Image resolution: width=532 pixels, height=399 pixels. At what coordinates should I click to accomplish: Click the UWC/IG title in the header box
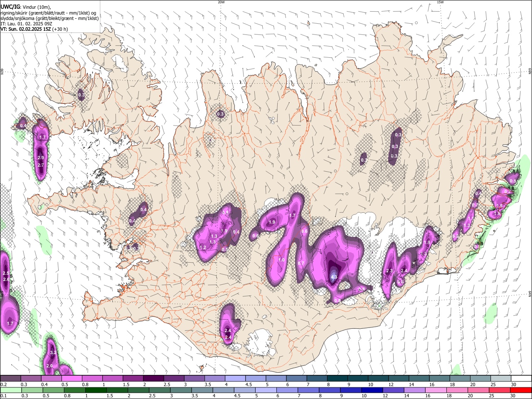(10, 7)
